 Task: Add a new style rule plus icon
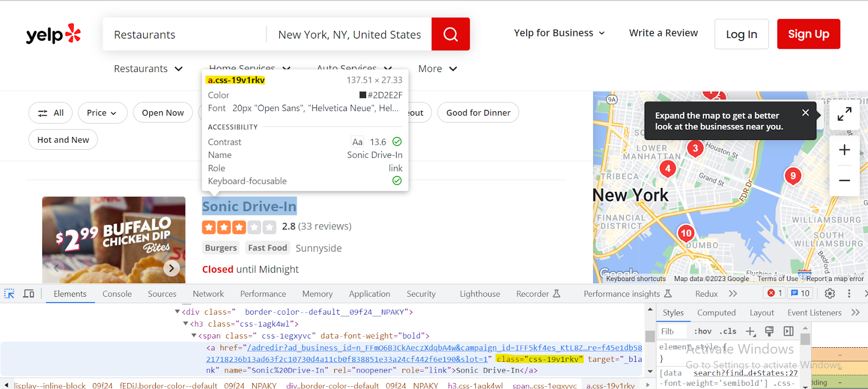click(750, 331)
